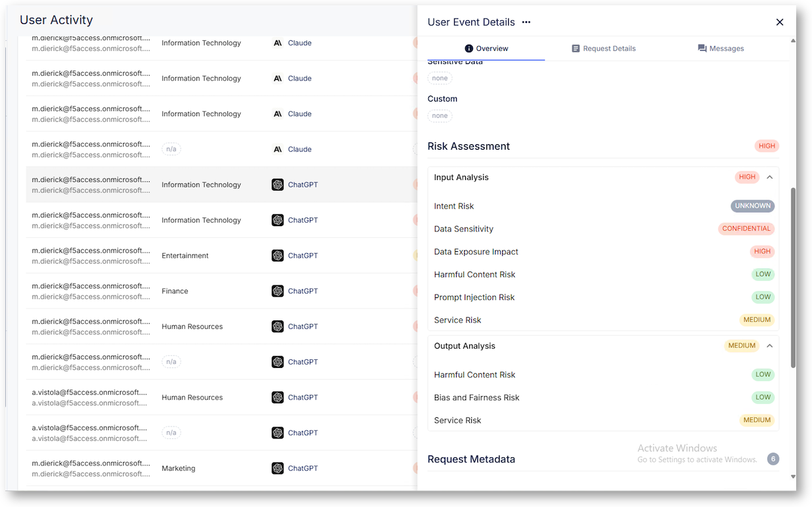Click the Claude logo icon in the n/a row
Screen dimensions: 812x507
[277, 150]
